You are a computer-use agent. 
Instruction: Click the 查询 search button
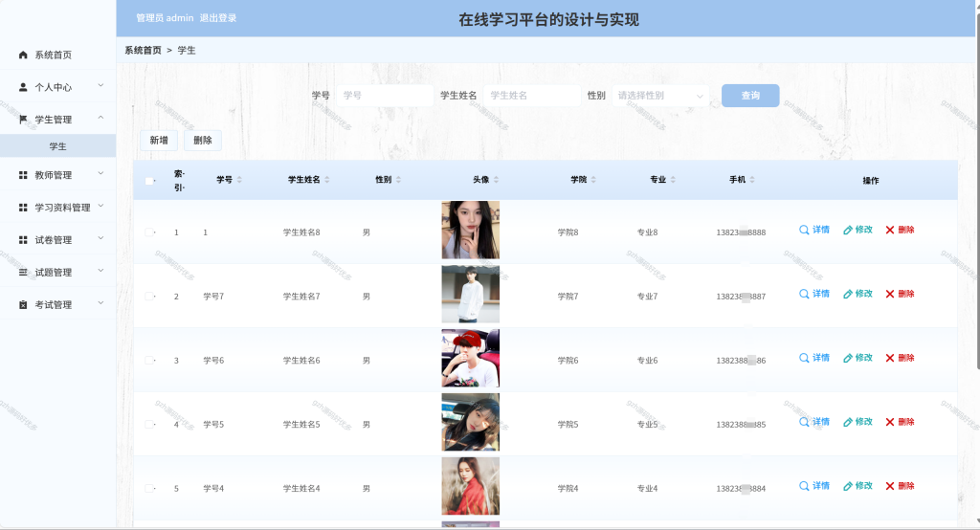(750, 96)
